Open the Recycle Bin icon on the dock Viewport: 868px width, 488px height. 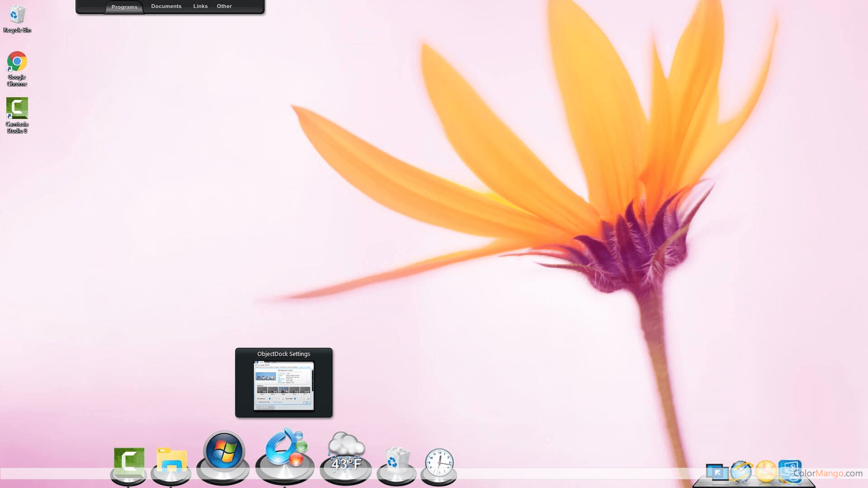pyautogui.click(x=396, y=457)
